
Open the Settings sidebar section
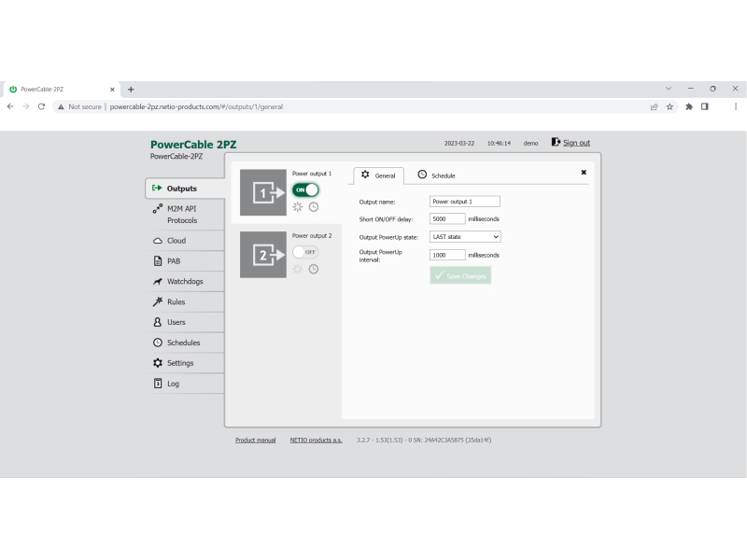click(185, 363)
